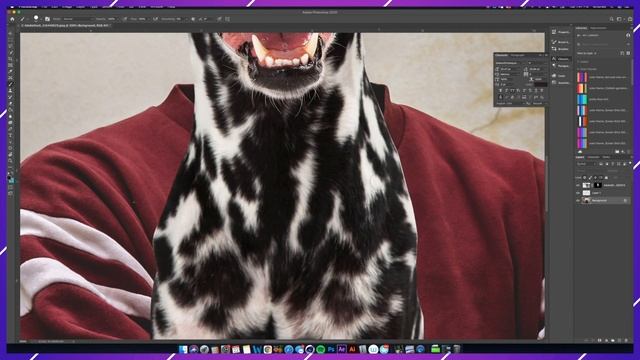Image resolution: width=640 pixels, height=360 pixels.
Task: Open the symmetry paint butterfly options
Action: click(x=228, y=19)
